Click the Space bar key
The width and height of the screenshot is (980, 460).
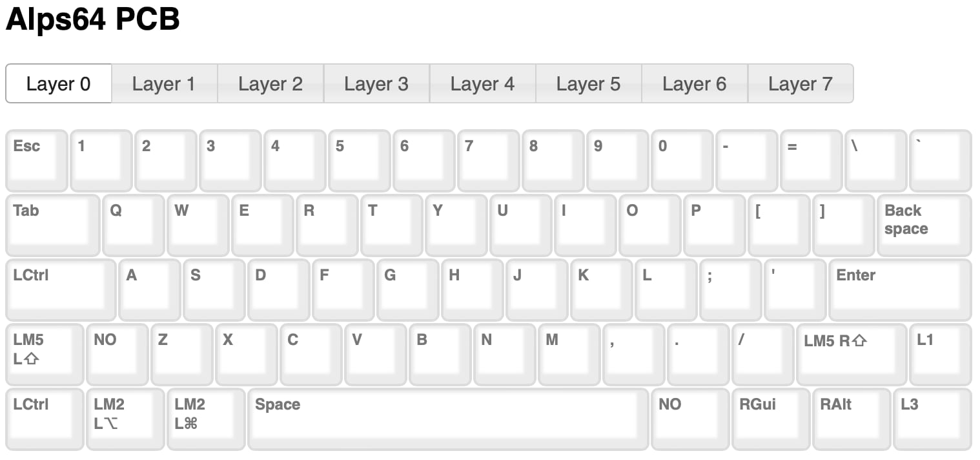(x=448, y=419)
